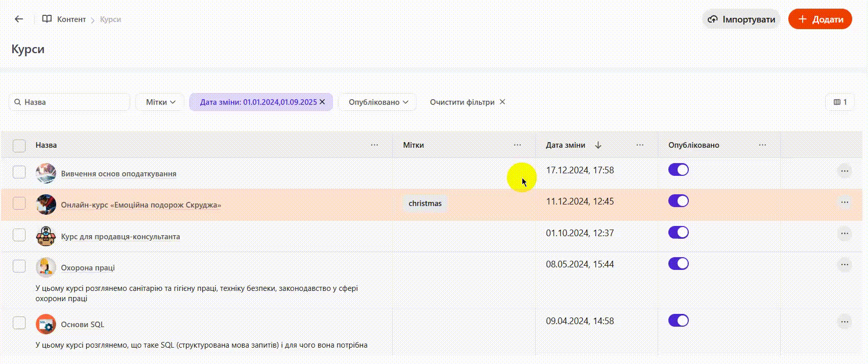The image size is (868, 364).
Task: Click the Додати button
Action: pos(820,19)
